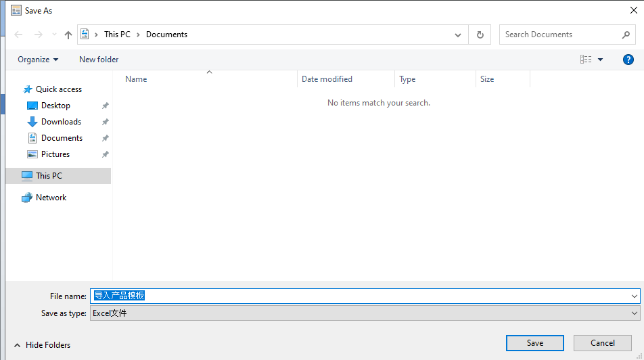Viewport: 644px width, 360px height.
Task: Click the Search Documents field
Action: 561,35
